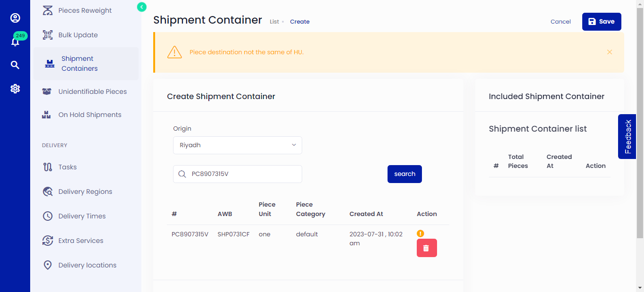Open the search magnifier in the dark rail
This screenshot has height=292, width=644.
[15, 65]
